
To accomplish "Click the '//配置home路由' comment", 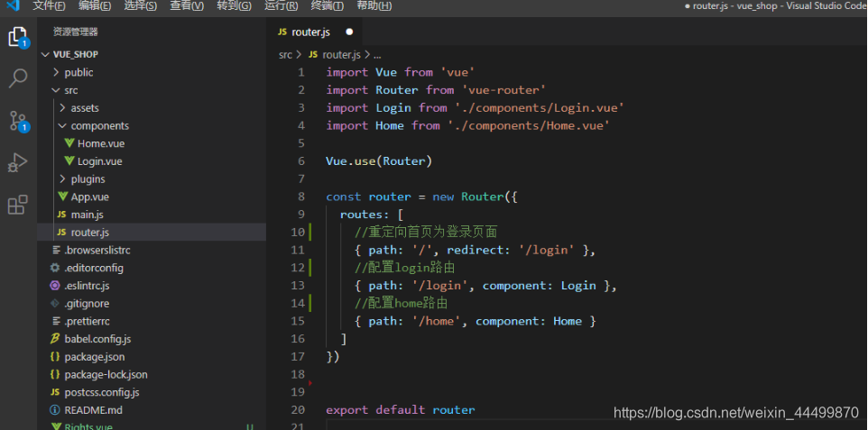I will click(x=401, y=303).
